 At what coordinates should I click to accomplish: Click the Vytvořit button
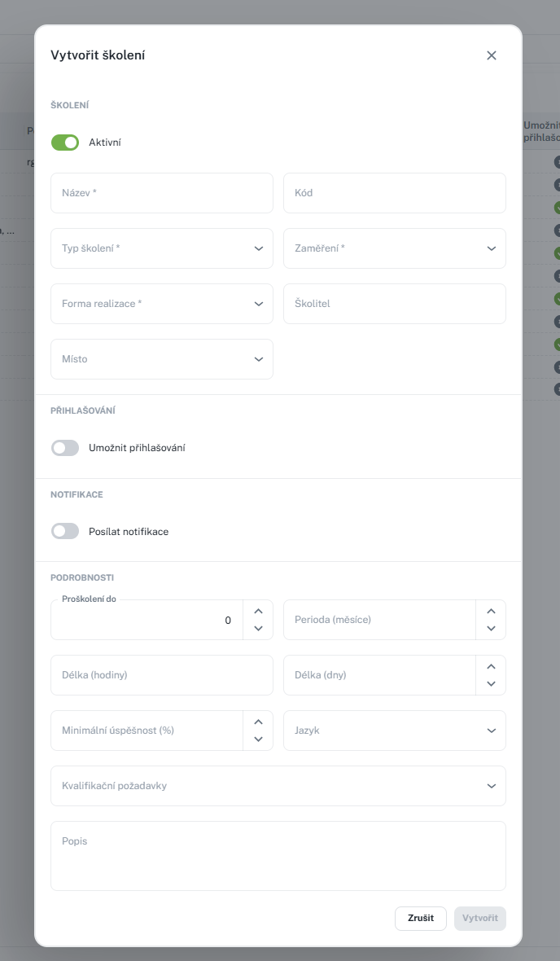pos(479,918)
